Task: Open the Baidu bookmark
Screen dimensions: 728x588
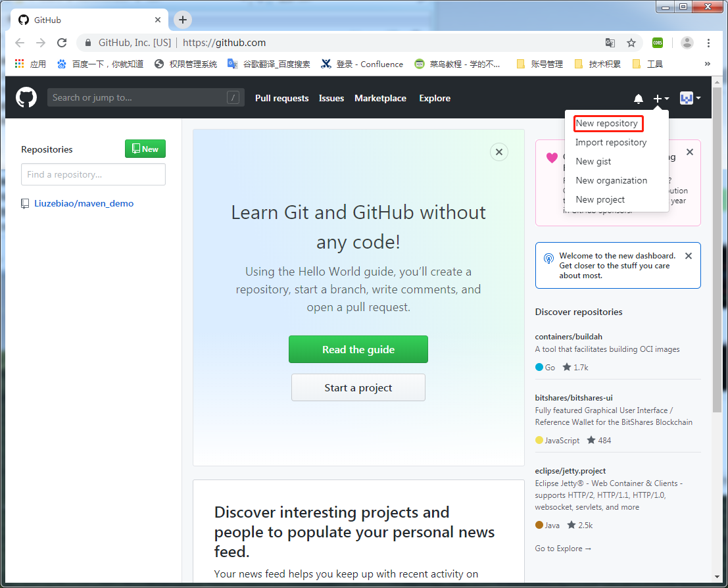Action: click(100, 64)
